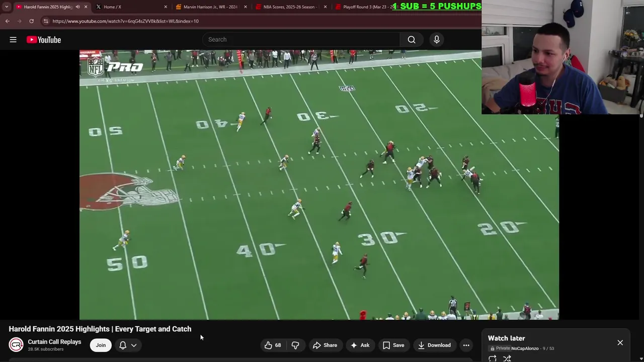This screenshot has height=362, width=644.
Task: Click the video title Harold Fannin 2025 Highlights
Action: point(100,329)
